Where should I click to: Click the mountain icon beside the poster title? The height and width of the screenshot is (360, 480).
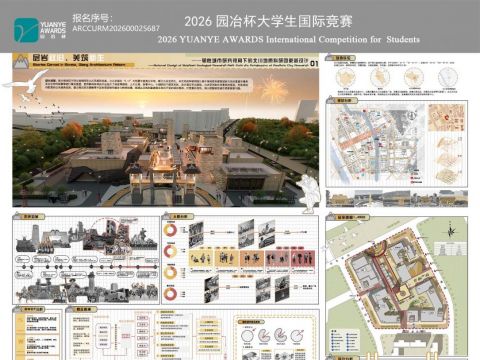21,62
